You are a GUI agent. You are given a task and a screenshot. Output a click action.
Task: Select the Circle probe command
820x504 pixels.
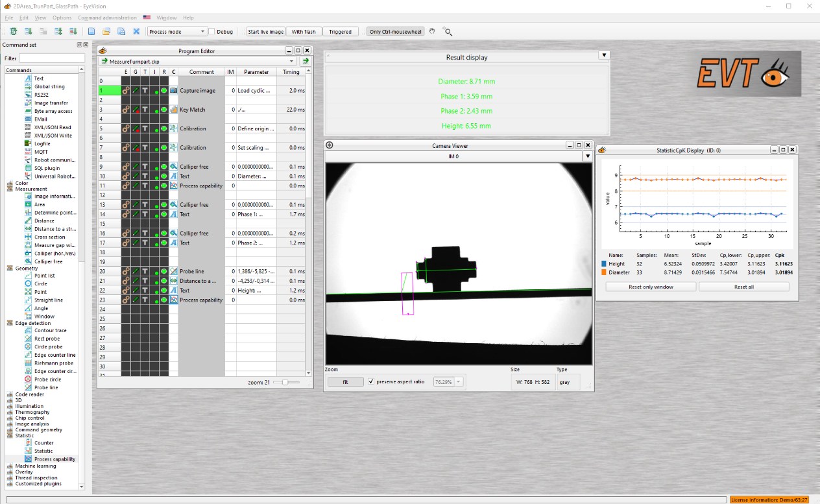click(x=48, y=346)
